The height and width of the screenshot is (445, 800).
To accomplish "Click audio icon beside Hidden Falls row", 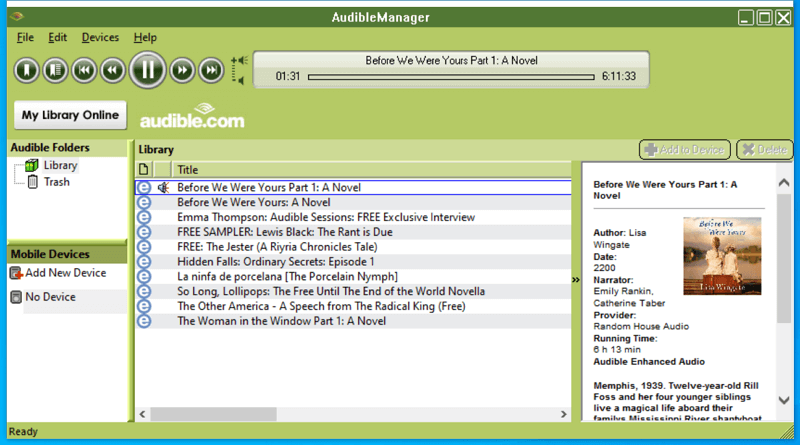I will click(x=144, y=261).
